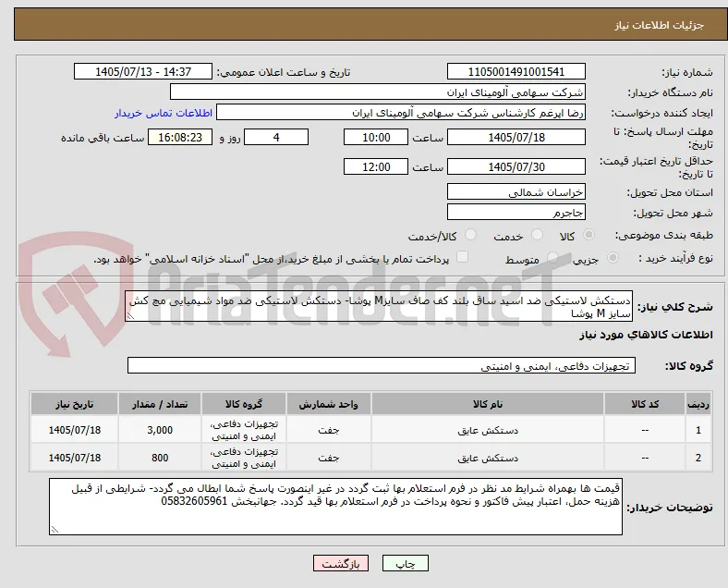Click the گروه کالا field تجهیزات دفاعی، ایمنی و امنیتی
This screenshot has height=588, width=728.
tap(382, 366)
